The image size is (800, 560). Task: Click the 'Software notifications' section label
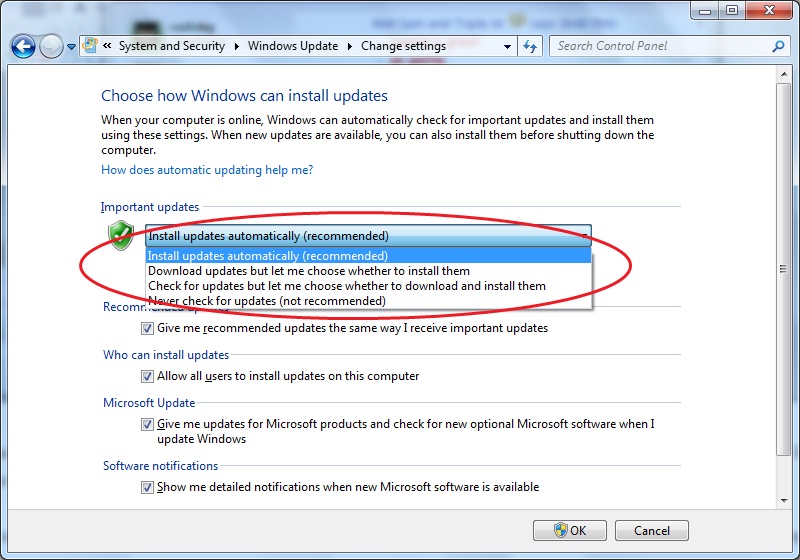tap(161, 466)
